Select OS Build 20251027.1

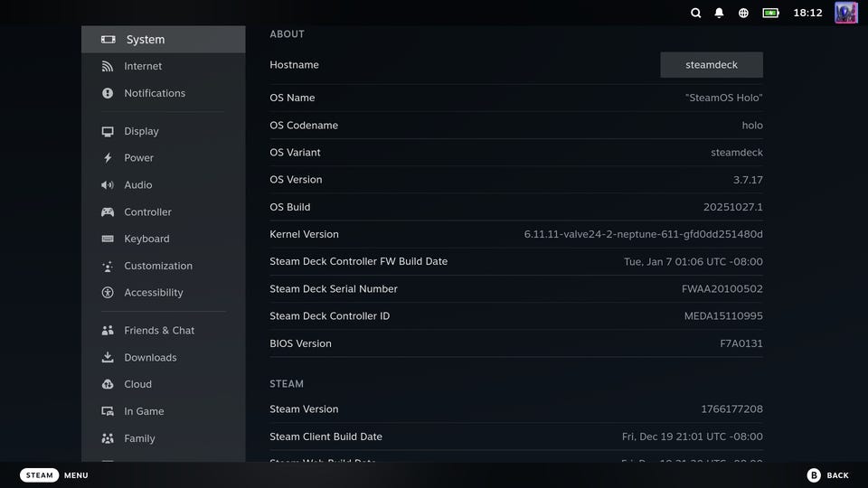733,207
